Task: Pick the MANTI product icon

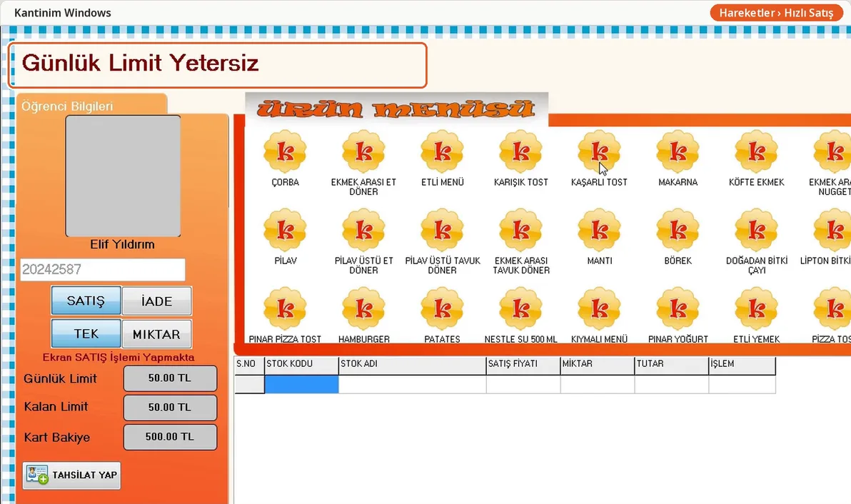Action: [599, 230]
